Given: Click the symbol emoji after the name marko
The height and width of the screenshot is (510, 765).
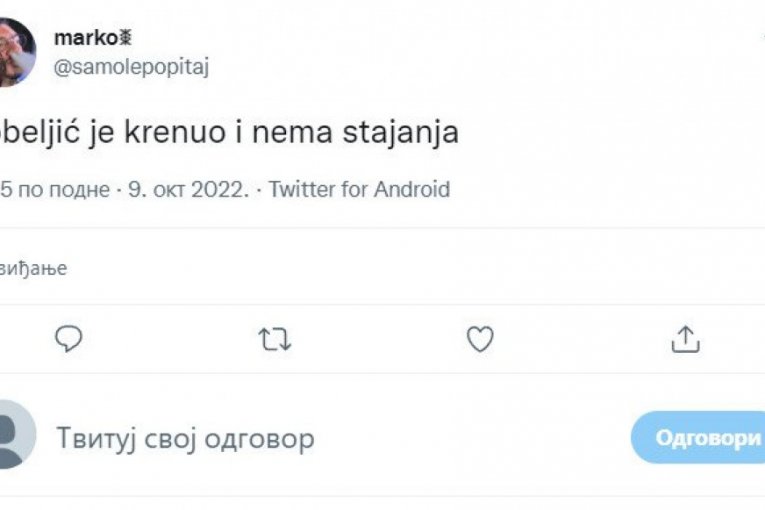Looking at the screenshot, I should tap(126, 38).
